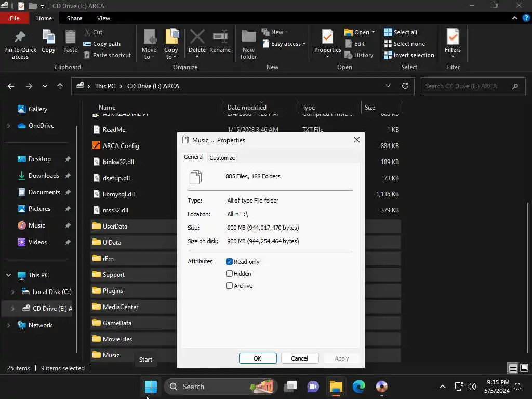The height and width of the screenshot is (399, 532).
Task: Click Cancel in Properties dialog
Action: coord(300,358)
